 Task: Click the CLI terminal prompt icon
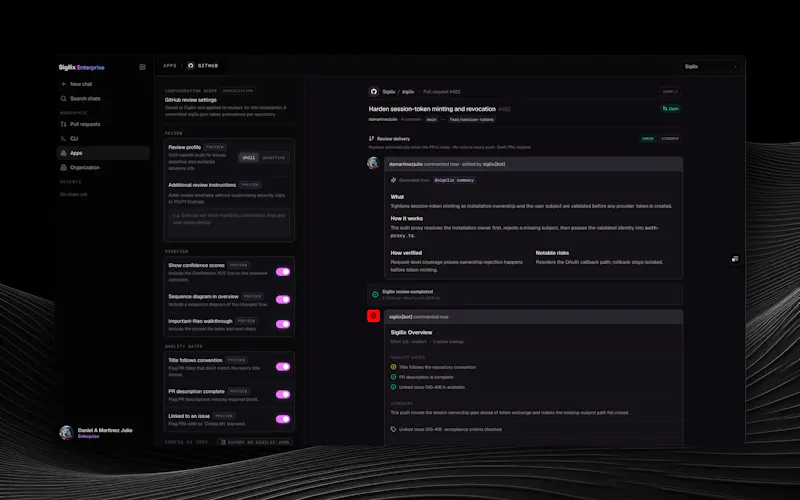63,139
